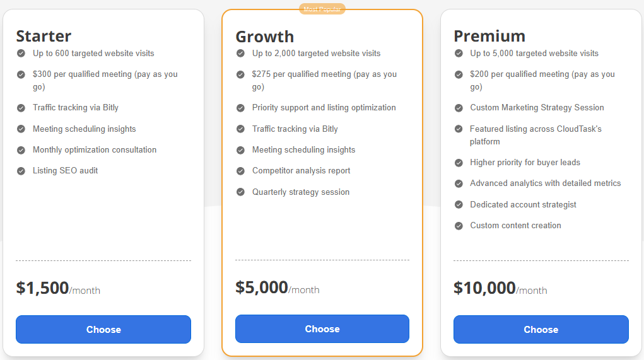Click checkmark beside Monthly optimization consultation

click(x=21, y=150)
